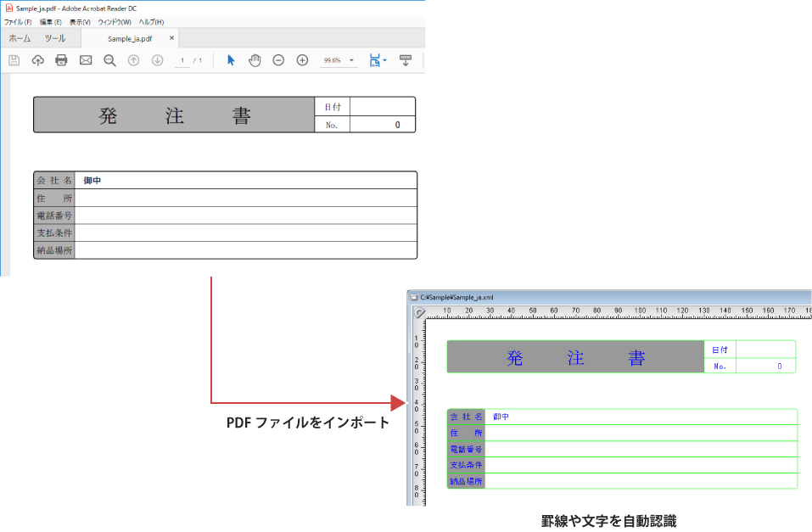Click the Sample_ja.xml window icon
Viewport: 812px width, 532px height.
coord(414,297)
